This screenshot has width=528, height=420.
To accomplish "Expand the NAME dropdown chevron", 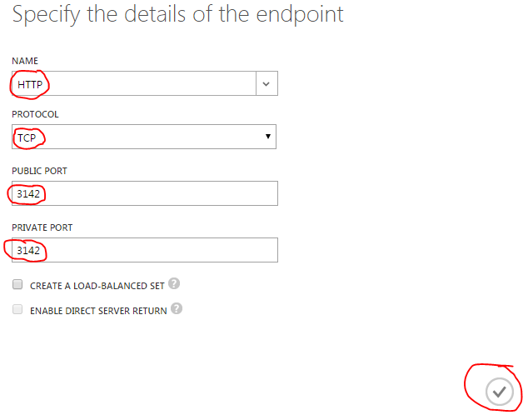I will 266,83.
